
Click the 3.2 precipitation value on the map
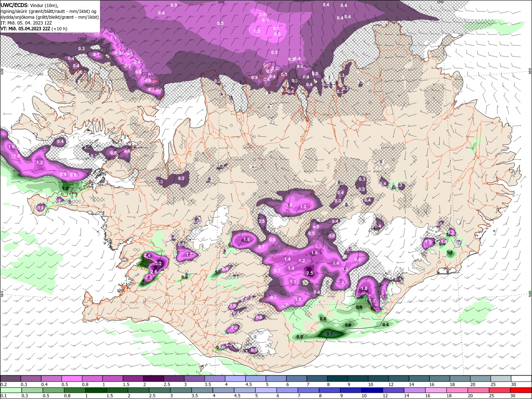[158, 264]
